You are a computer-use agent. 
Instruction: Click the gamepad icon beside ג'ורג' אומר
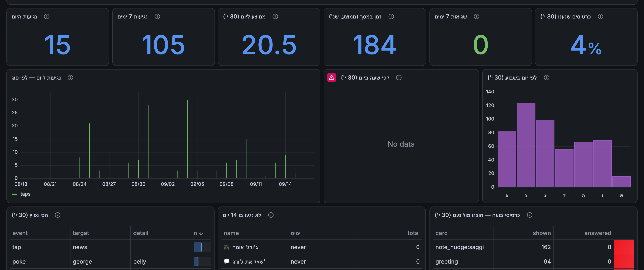pyautogui.click(x=226, y=247)
